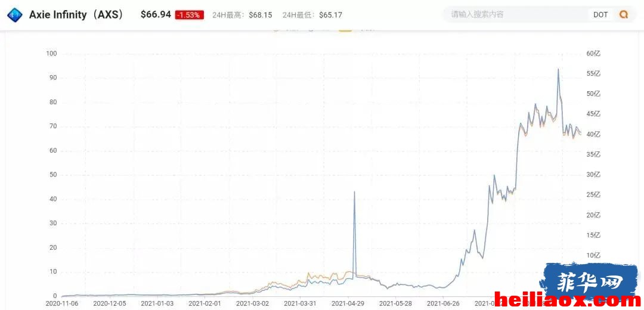Focus the search box with placeholder 请输入搜索内容
Image resolution: width=644 pixels, height=310 pixels.
(x=515, y=15)
